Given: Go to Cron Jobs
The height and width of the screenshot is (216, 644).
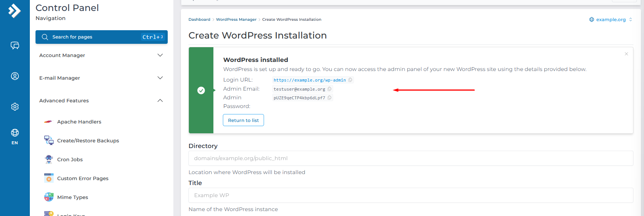Looking at the screenshot, I should pos(70,160).
